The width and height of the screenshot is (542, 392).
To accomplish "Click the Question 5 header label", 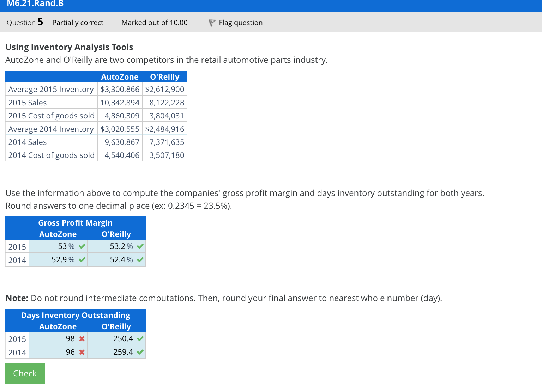I will (25, 22).
